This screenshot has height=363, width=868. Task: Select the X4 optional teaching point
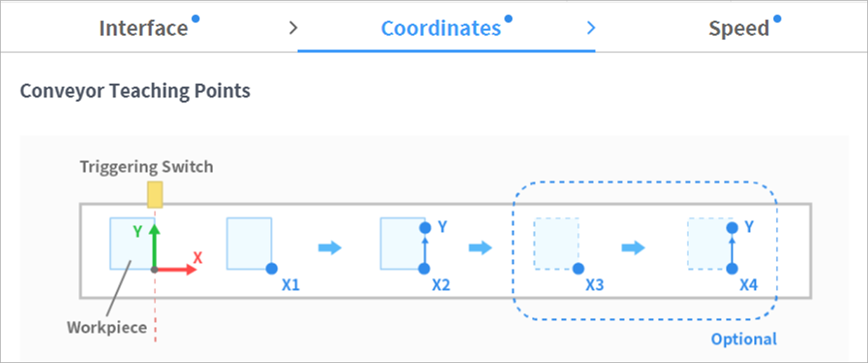732,269
